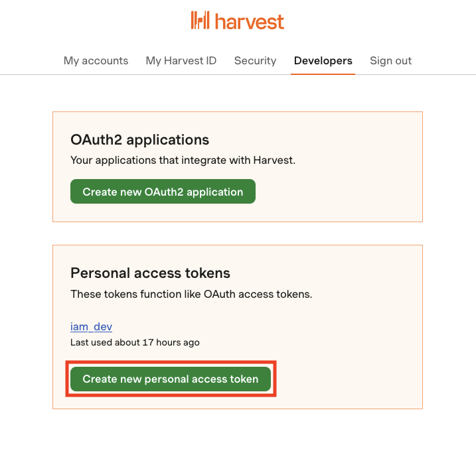This screenshot has height=451, width=476.
Task: Click the Harvest bar-chart logo icon
Action: [x=200, y=21]
